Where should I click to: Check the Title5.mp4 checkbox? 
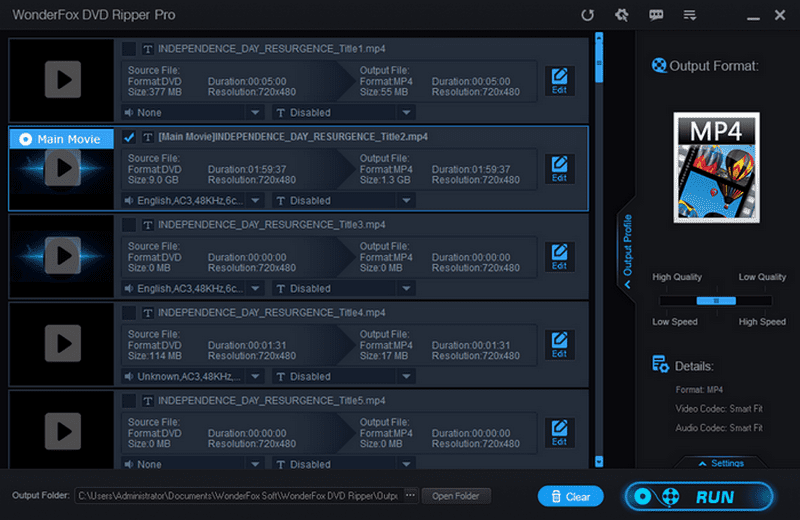[x=129, y=401]
